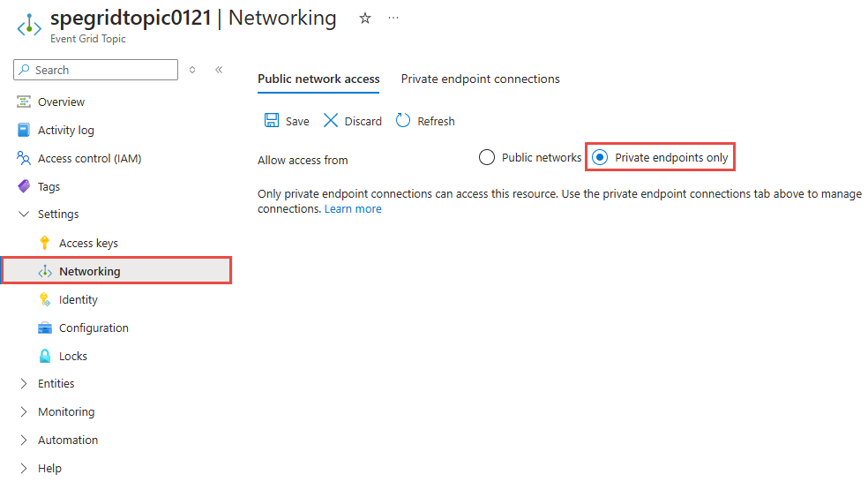Viewport: 868px width, 482px height.
Task: Select the Private endpoints only radio button
Action: point(600,158)
